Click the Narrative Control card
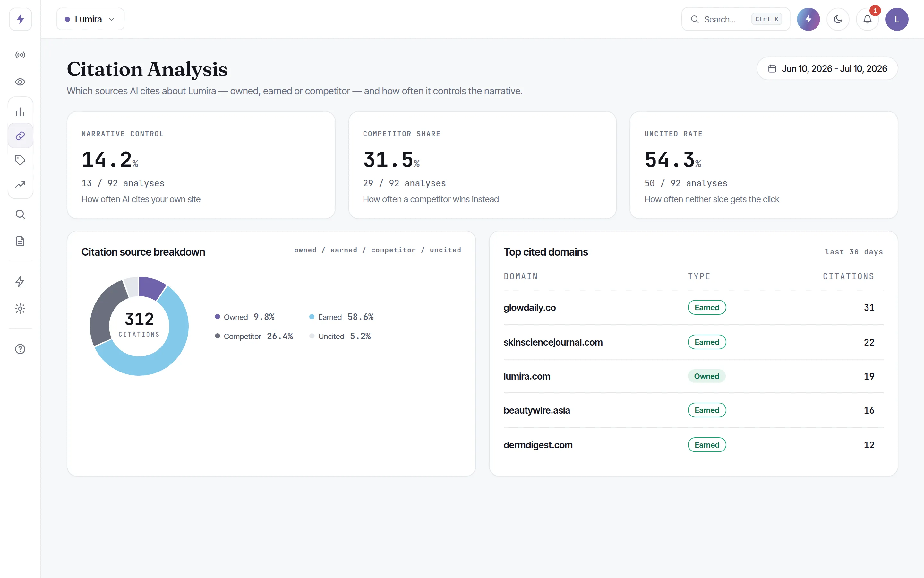Image resolution: width=924 pixels, height=578 pixels. pyautogui.click(x=201, y=165)
